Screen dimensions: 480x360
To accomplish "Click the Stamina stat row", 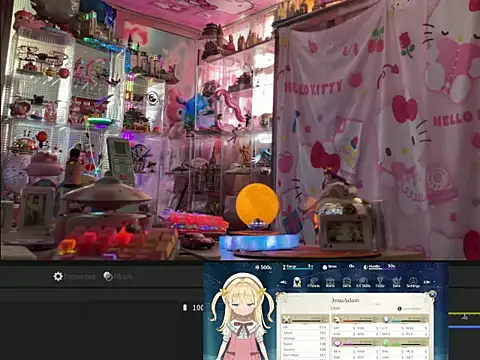I will tap(304, 350).
